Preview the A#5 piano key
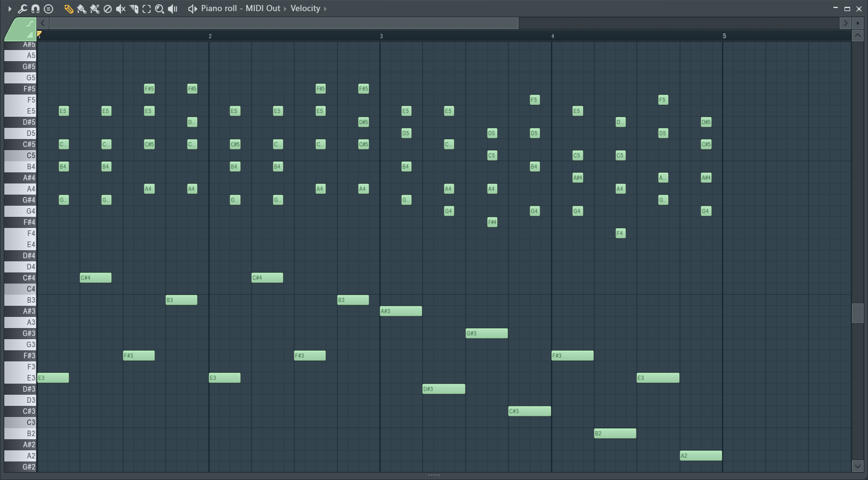868x480 pixels. (20, 44)
